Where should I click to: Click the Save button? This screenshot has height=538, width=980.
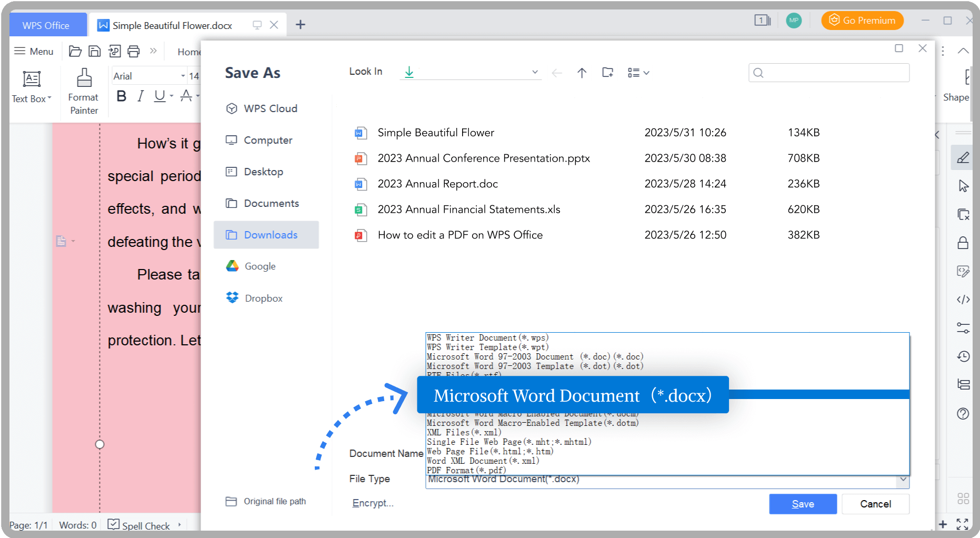click(x=802, y=504)
